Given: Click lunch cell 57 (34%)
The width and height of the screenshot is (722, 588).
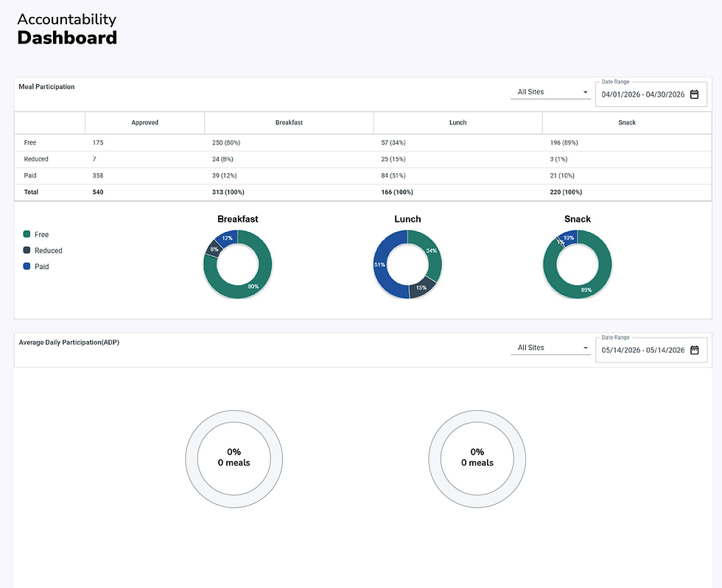Looking at the screenshot, I should (x=393, y=143).
